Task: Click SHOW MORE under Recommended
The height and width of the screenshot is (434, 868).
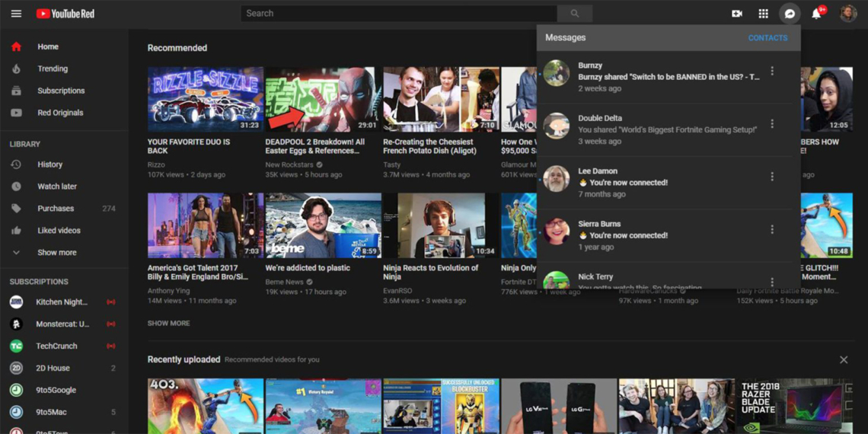Action: tap(169, 324)
